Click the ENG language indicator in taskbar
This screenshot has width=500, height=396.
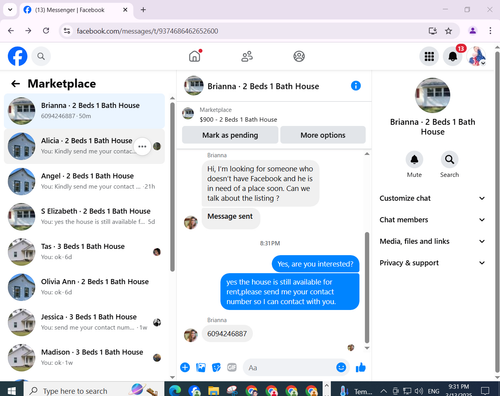(x=433, y=391)
